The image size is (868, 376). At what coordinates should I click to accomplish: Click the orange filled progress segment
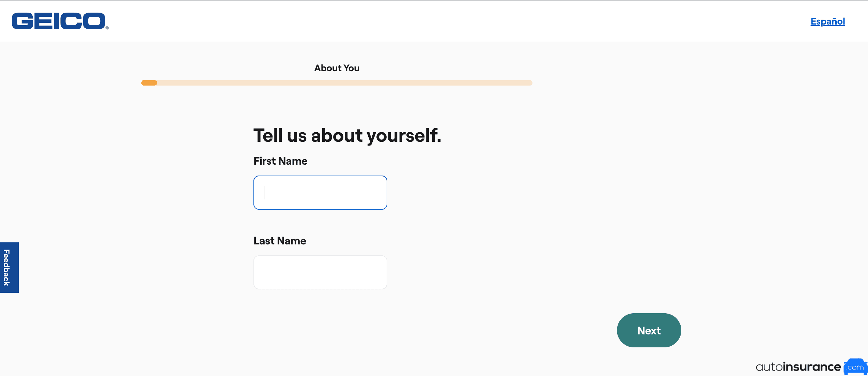pos(149,83)
